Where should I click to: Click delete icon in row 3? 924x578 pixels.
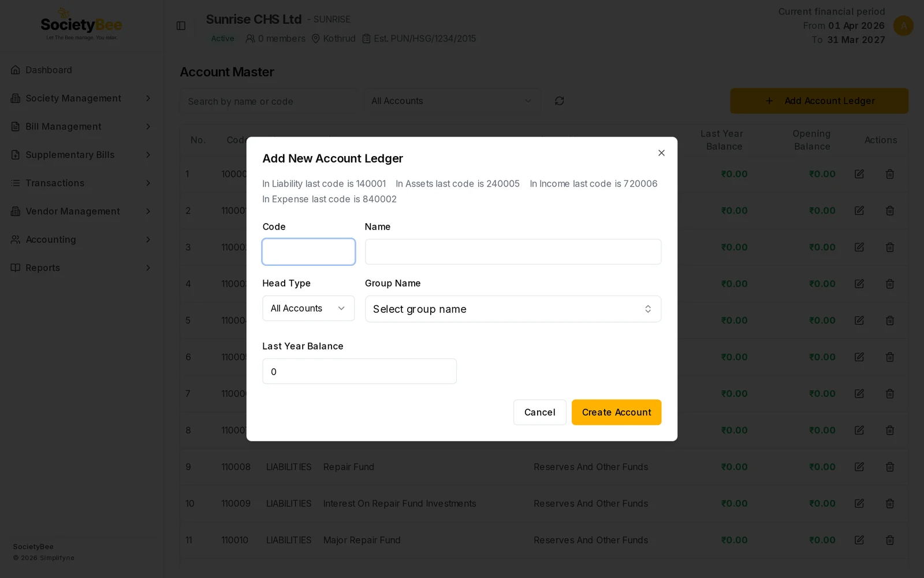tap(890, 247)
